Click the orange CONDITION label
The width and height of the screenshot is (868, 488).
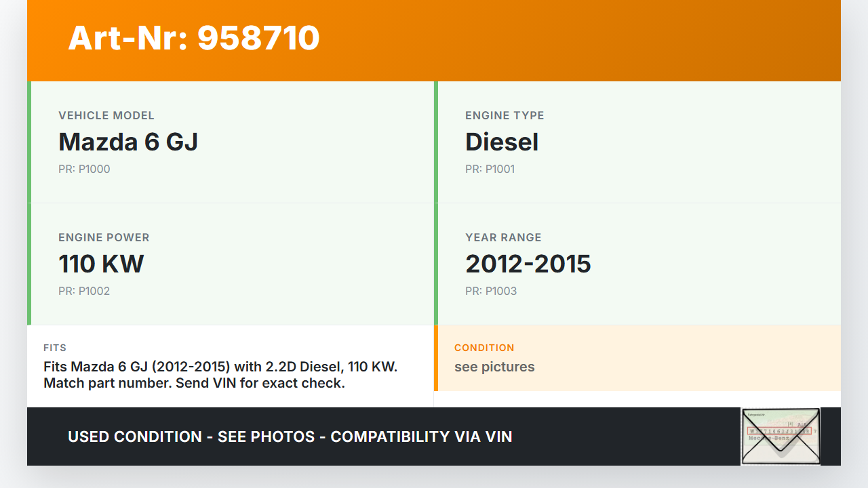click(x=484, y=348)
